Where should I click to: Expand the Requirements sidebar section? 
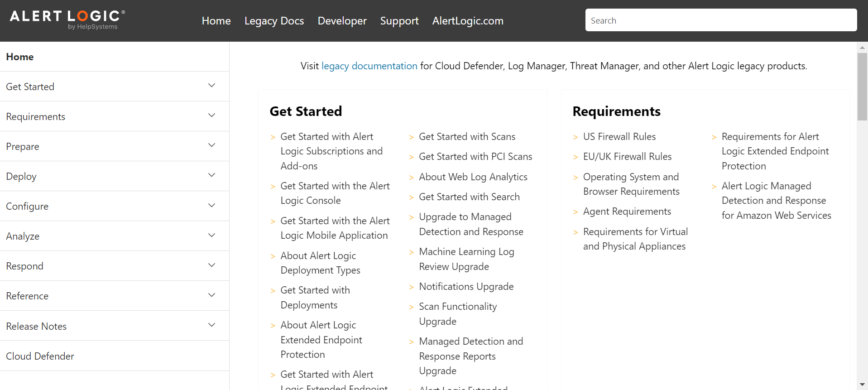[211, 116]
